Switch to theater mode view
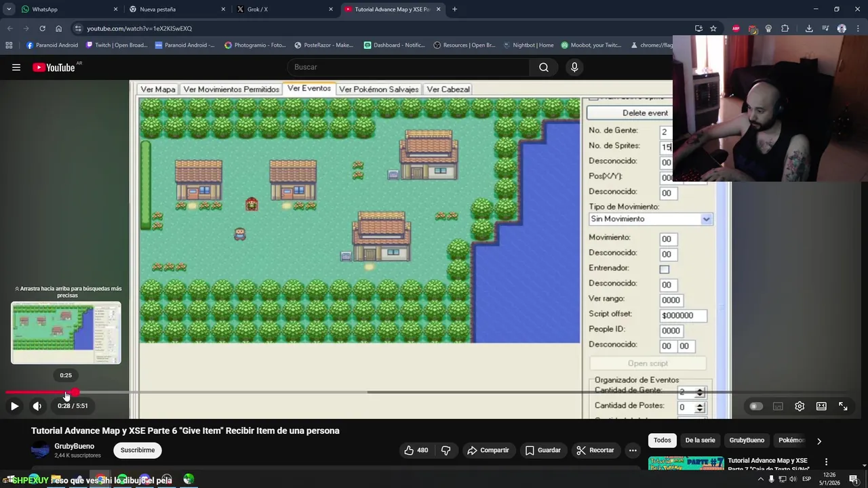Viewport: 868px width, 488px height. point(821,406)
